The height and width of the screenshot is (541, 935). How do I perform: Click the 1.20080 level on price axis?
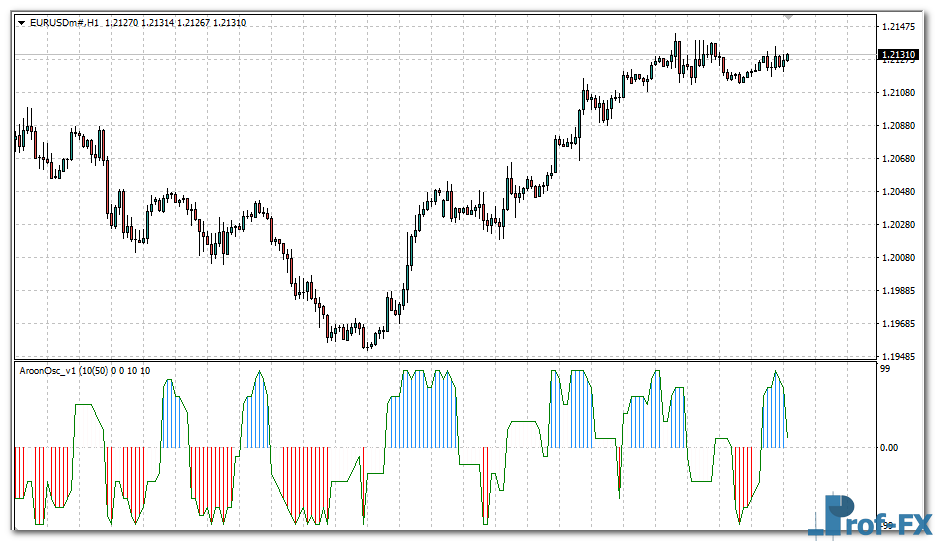coord(899,258)
